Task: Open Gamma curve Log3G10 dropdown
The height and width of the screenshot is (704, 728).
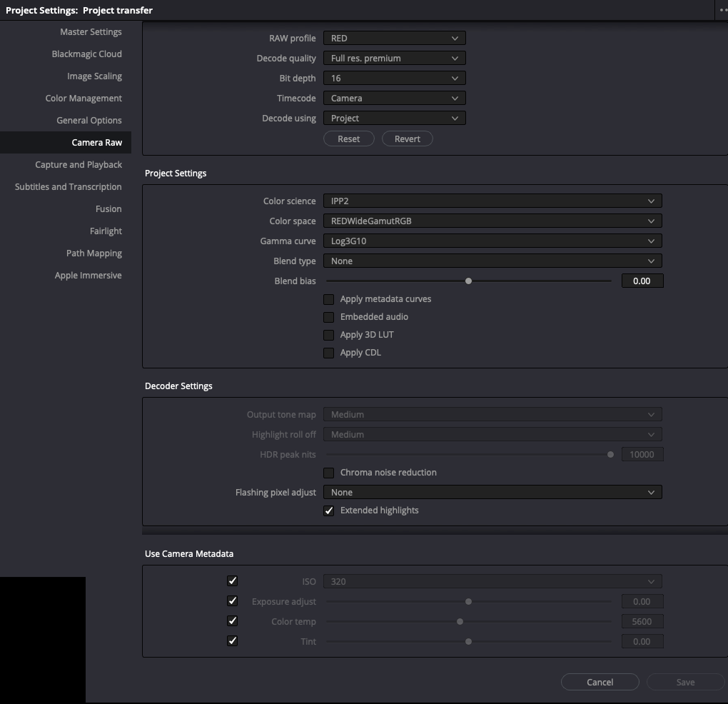Action: [492, 241]
